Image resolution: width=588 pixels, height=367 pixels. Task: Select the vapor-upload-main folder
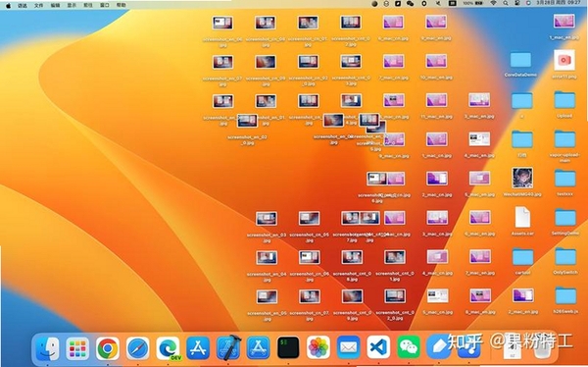pos(564,139)
